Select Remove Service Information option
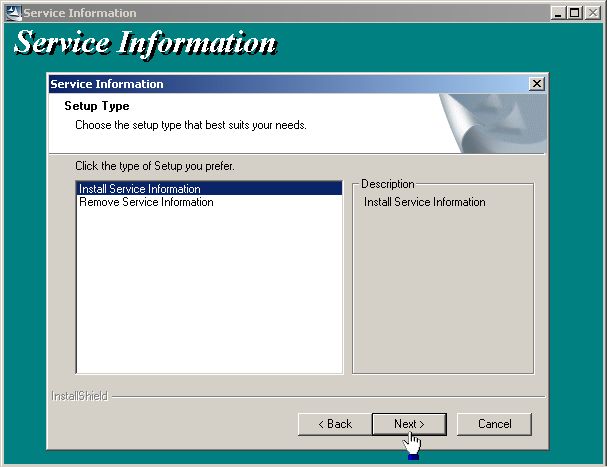The height and width of the screenshot is (467, 607). [x=209, y=202]
